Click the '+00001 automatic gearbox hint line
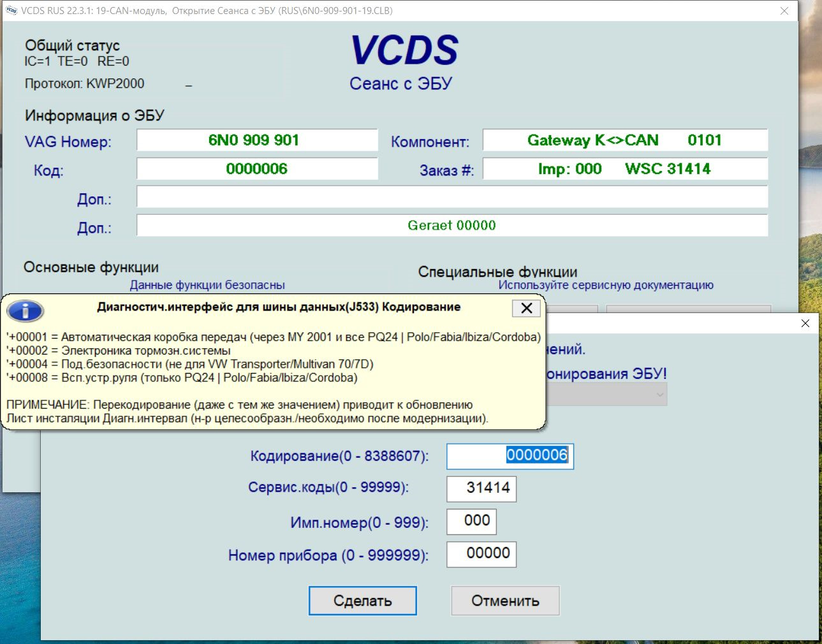Screen dimensions: 822x644 (274, 337)
